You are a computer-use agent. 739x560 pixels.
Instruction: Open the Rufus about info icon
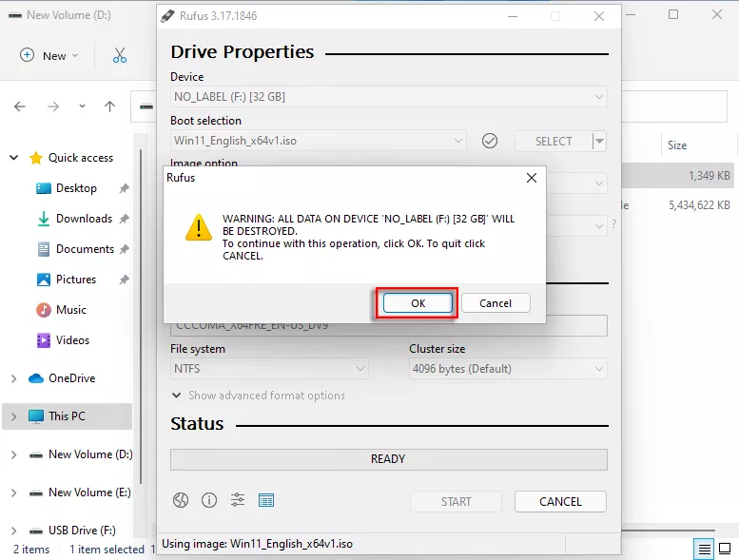pos(209,500)
